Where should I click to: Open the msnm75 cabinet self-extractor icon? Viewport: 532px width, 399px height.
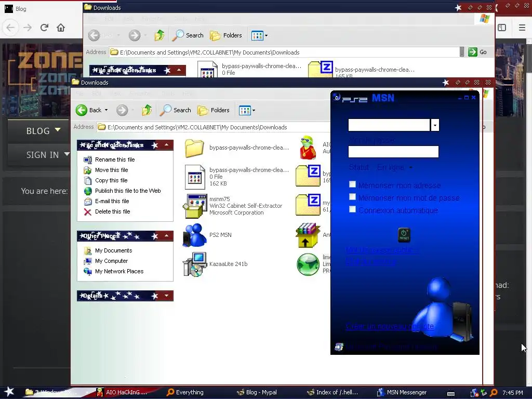point(195,206)
